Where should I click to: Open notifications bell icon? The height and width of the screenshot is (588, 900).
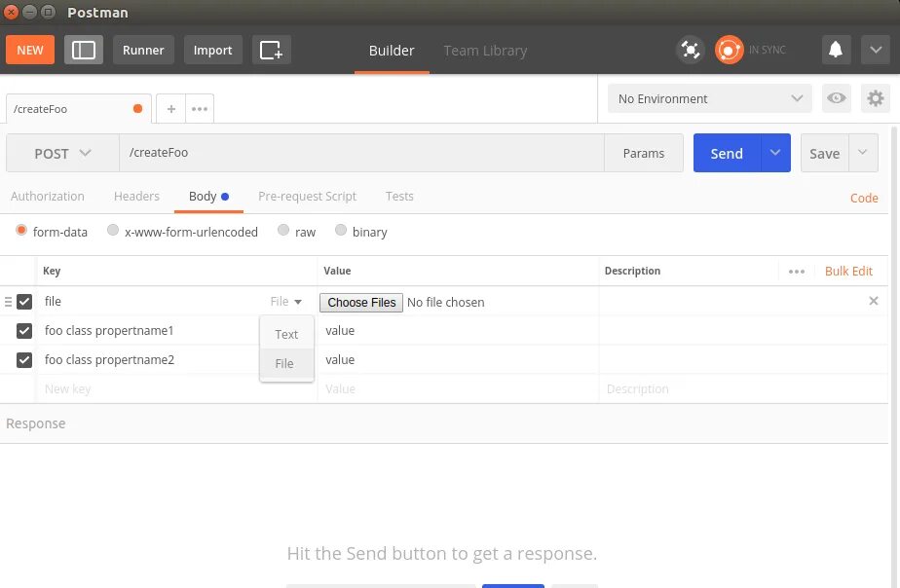tap(836, 50)
